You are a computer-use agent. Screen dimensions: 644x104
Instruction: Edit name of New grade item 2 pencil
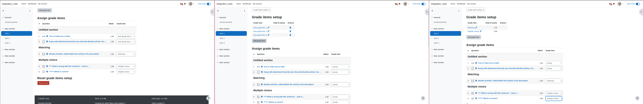point(268,31)
